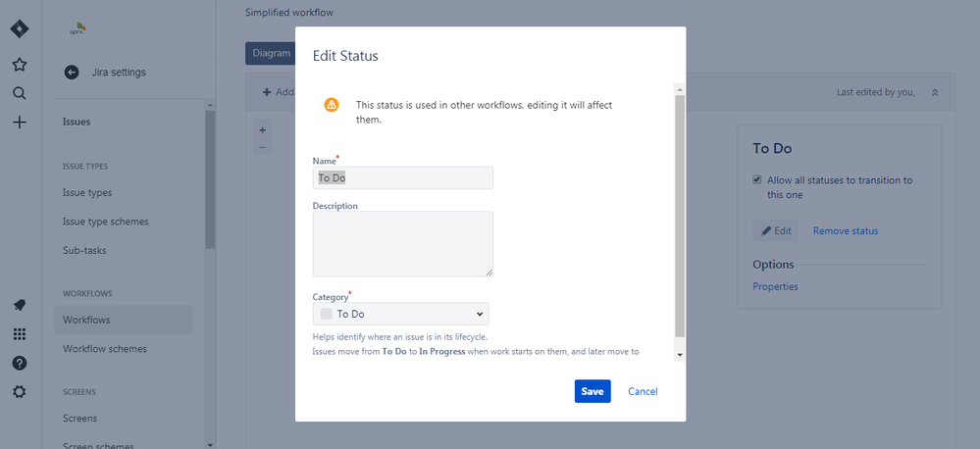
Task: Open the Properties link under Options
Action: [x=775, y=286]
